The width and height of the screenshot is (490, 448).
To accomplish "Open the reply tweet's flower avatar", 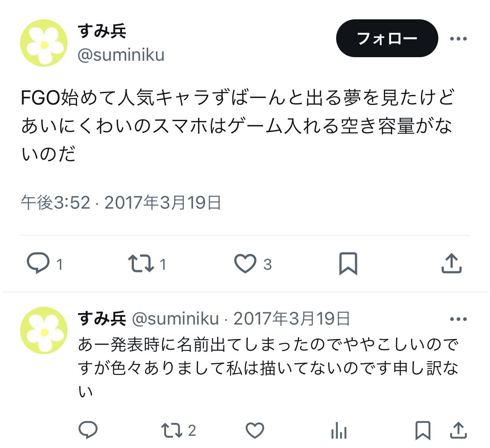I will pyautogui.click(x=44, y=330).
